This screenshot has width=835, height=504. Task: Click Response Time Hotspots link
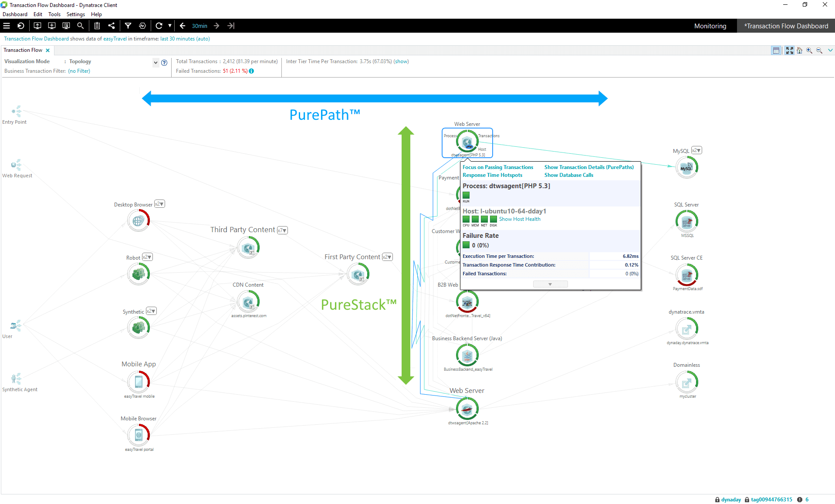[493, 175]
